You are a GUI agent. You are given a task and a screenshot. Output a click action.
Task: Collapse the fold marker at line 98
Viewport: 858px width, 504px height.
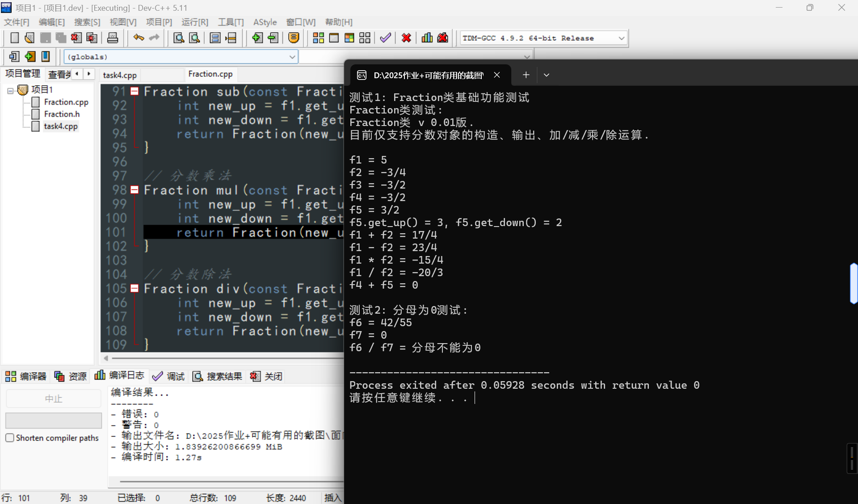134,190
